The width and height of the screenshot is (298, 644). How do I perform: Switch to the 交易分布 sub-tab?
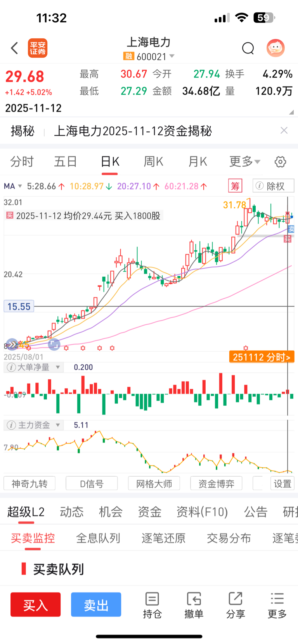pyautogui.click(x=229, y=538)
